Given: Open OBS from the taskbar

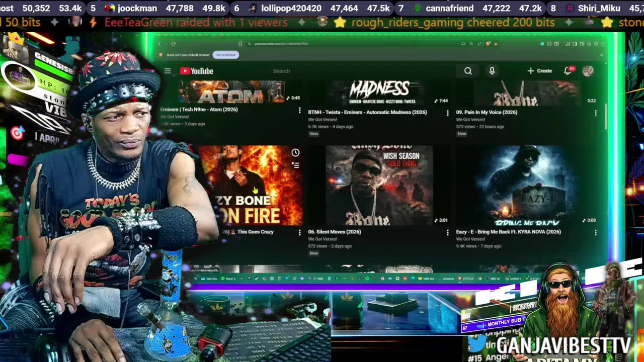Looking at the screenshot, I should click(x=493, y=278).
